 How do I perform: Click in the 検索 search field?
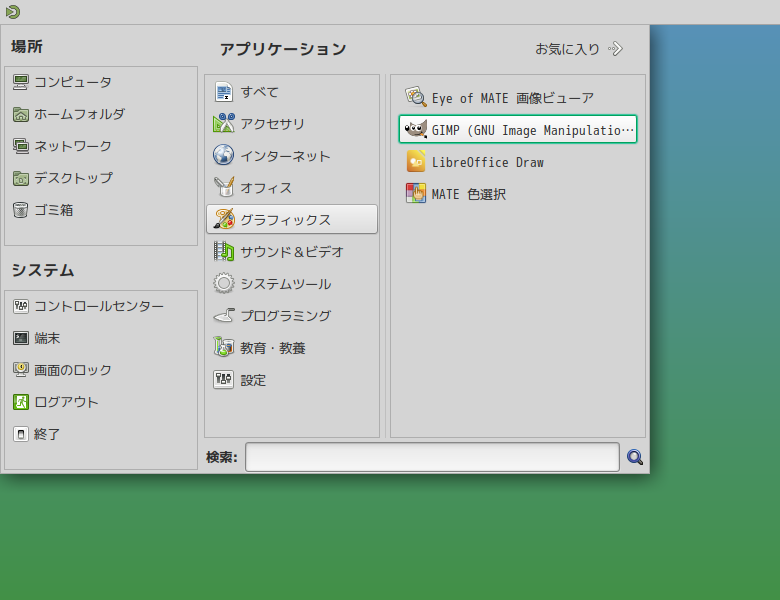point(432,457)
